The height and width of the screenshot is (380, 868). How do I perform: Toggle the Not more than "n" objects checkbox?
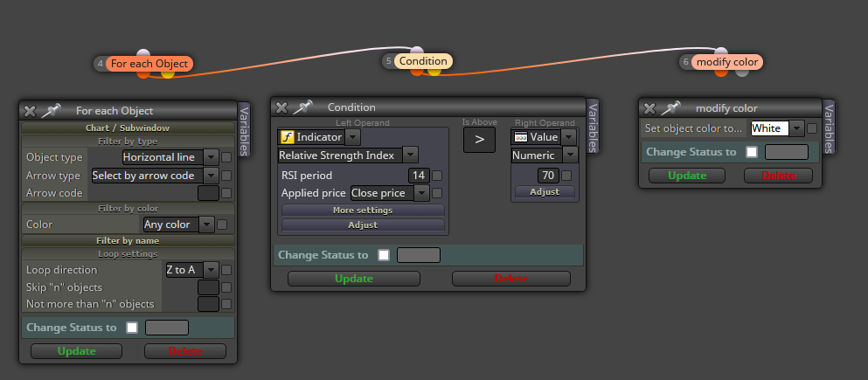click(x=226, y=304)
